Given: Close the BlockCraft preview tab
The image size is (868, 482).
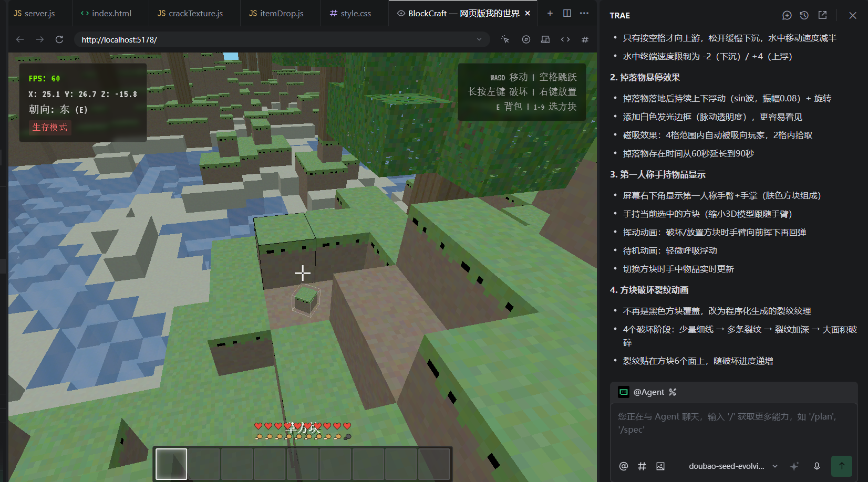Looking at the screenshot, I should click(x=528, y=13).
